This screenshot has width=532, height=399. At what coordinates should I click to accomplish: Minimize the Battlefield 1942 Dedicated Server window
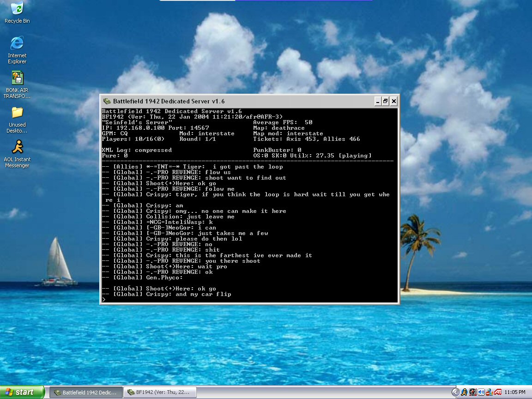tap(378, 101)
